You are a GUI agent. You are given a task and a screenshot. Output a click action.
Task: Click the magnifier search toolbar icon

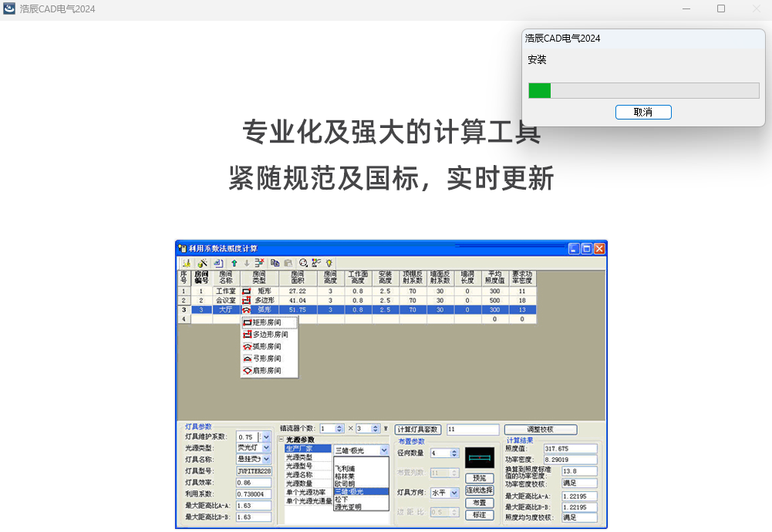click(x=304, y=264)
